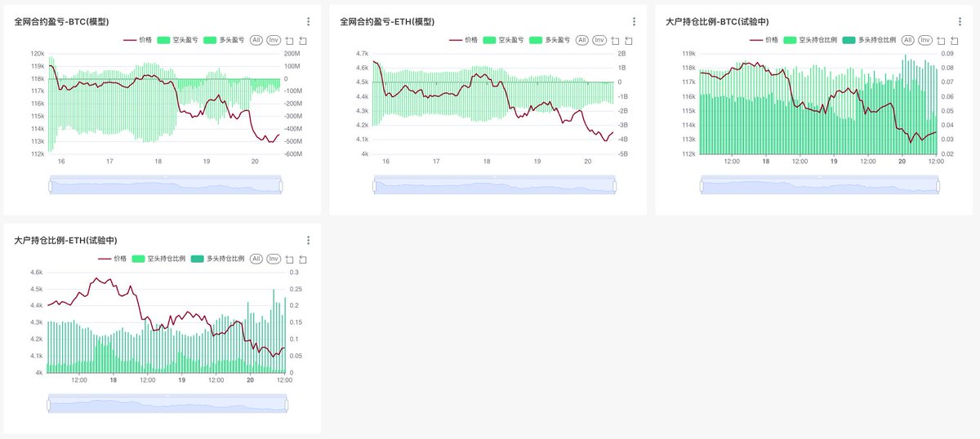Toggle 空头盈亏 legend in 全网合约盈亏-ETH chart

504,39
